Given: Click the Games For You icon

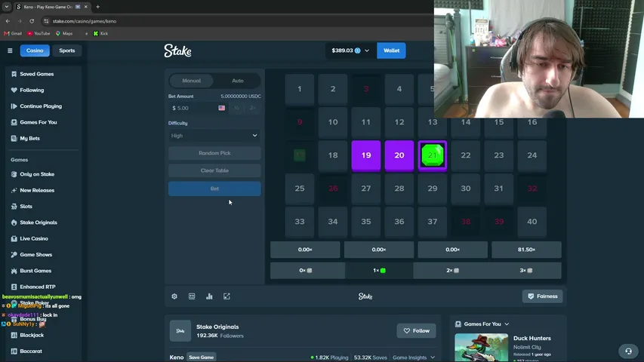Looking at the screenshot, I should (14, 122).
